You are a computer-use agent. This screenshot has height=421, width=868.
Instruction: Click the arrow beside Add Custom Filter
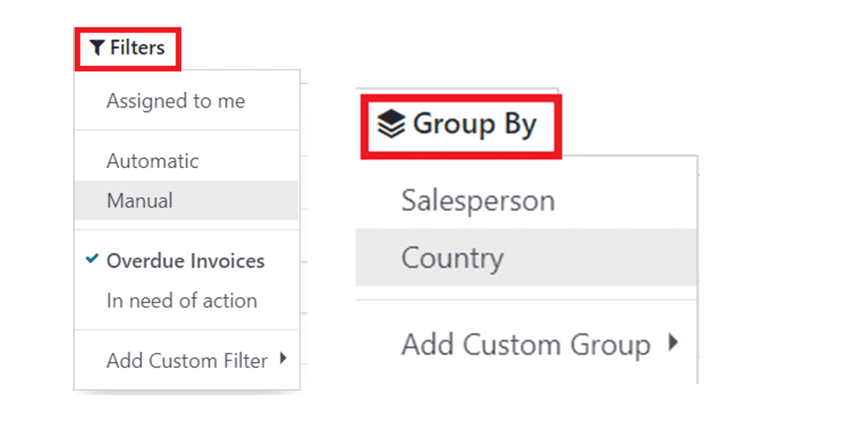(284, 358)
